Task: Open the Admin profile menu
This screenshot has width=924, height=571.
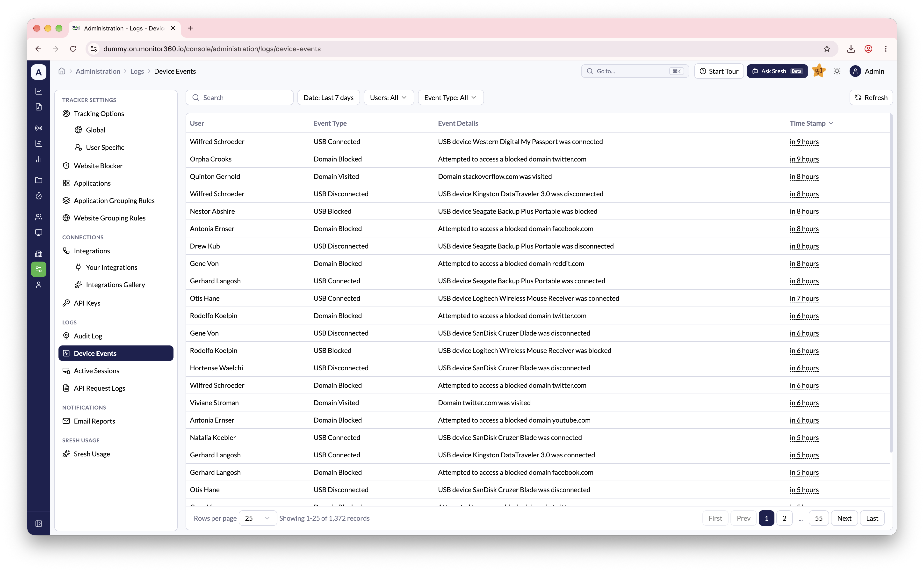Action: (867, 71)
